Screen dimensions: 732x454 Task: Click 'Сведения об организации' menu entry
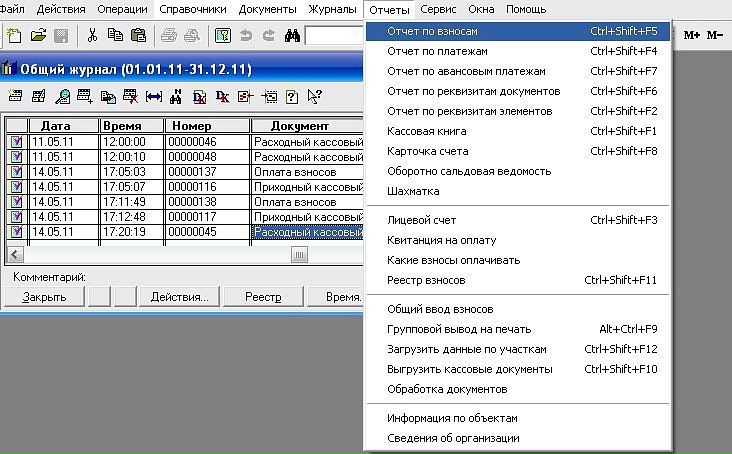(x=453, y=438)
